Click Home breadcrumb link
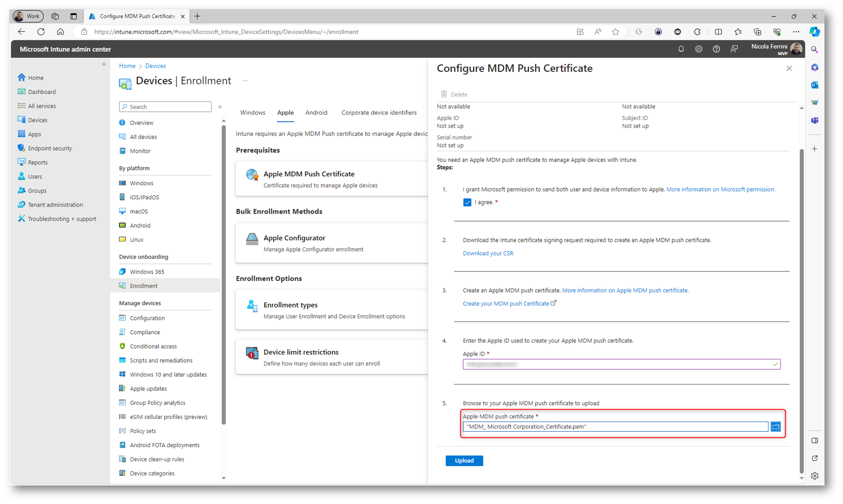843x504 pixels. (127, 66)
